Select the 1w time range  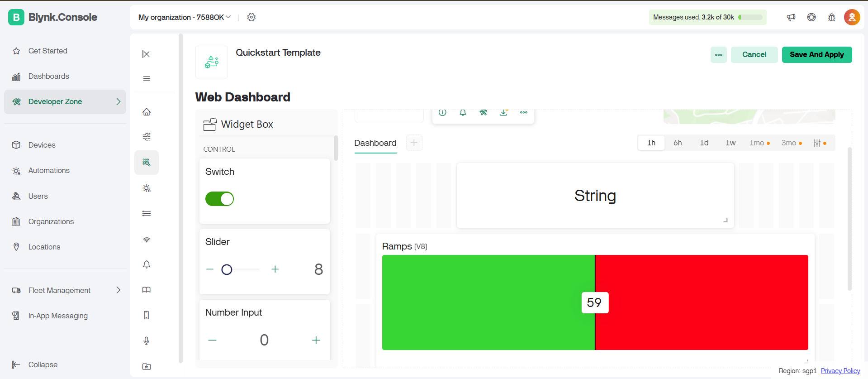(730, 143)
